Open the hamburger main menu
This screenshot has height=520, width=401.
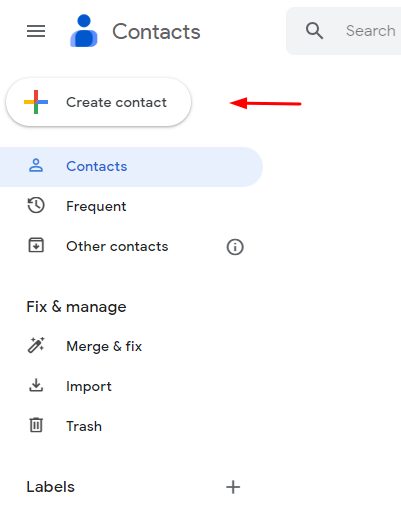pyautogui.click(x=36, y=31)
